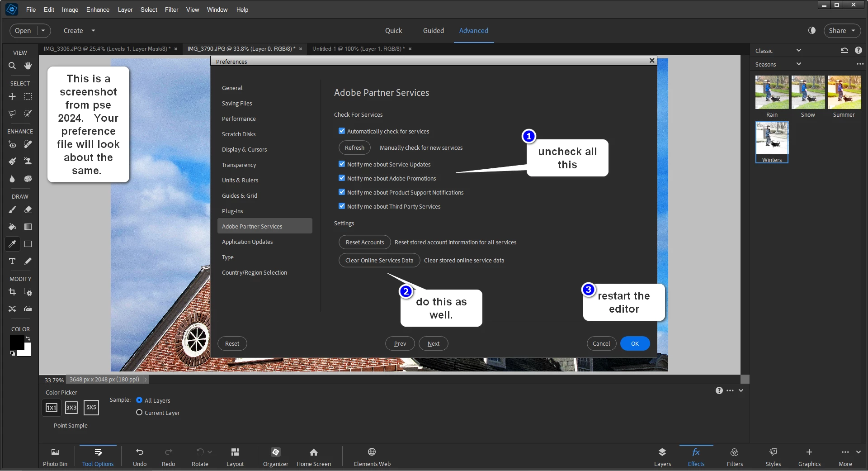The height and width of the screenshot is (471, 868).
Task: Open the Performance preferences section
Action: [239, 119]
